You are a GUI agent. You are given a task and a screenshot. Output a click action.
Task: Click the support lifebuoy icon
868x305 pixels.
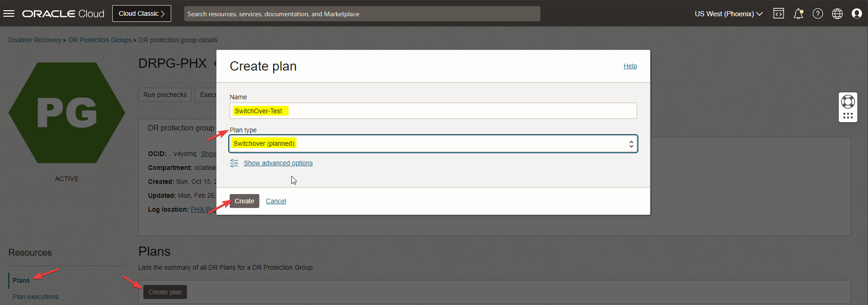(848, 101)
